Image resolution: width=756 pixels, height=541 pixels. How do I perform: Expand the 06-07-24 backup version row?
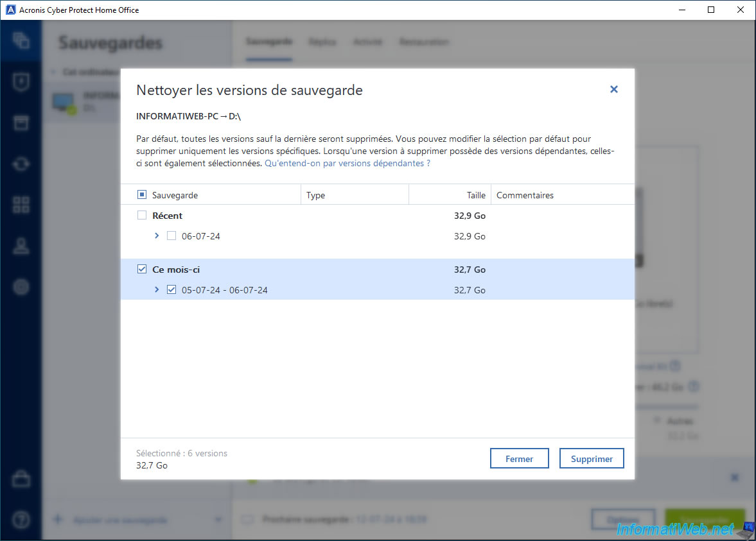point(157,236)
